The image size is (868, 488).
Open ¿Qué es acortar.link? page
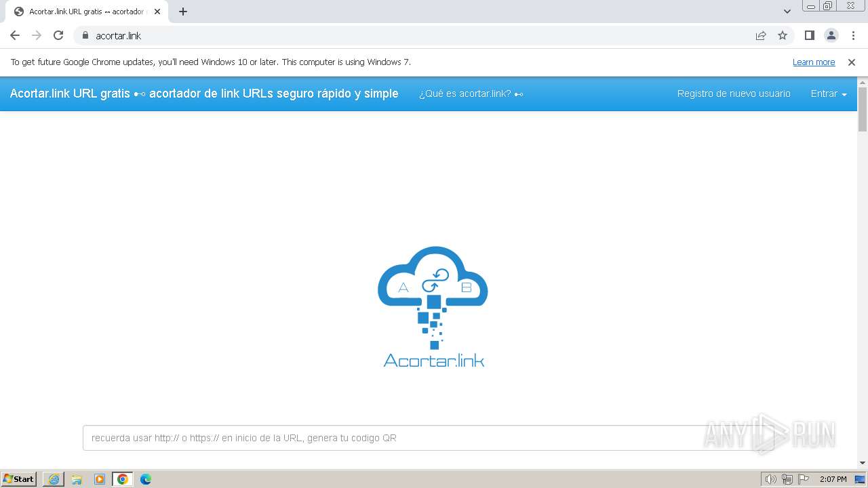click(471, 94)
